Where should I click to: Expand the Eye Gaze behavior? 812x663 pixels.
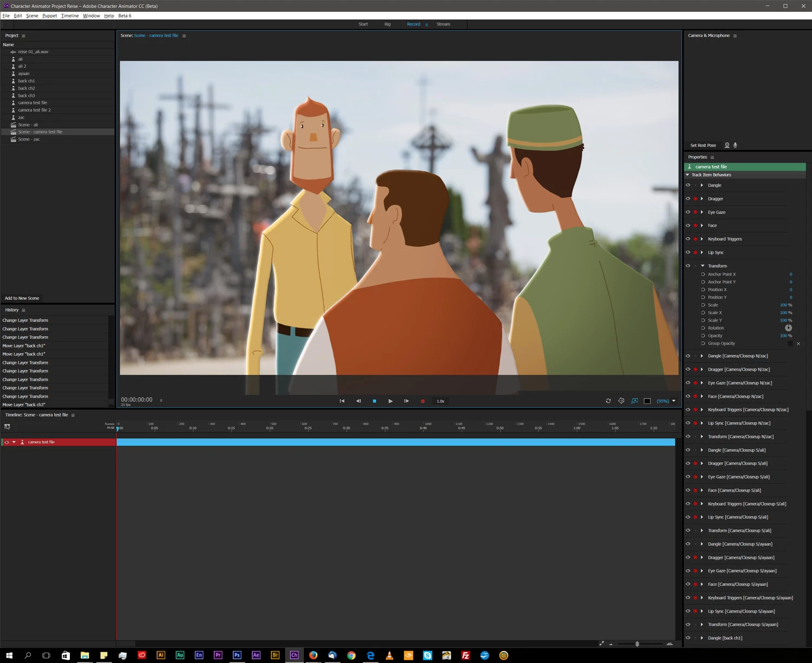coord(702,212)
